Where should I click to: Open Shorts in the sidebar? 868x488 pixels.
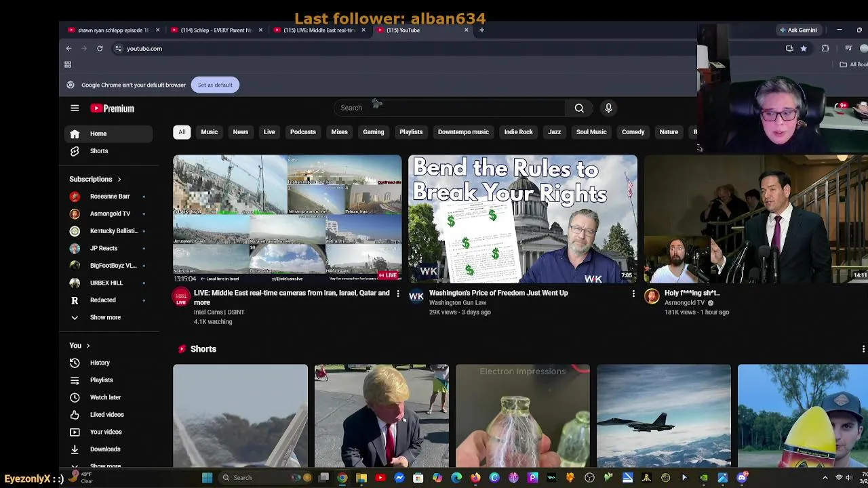tap(108, 150)
